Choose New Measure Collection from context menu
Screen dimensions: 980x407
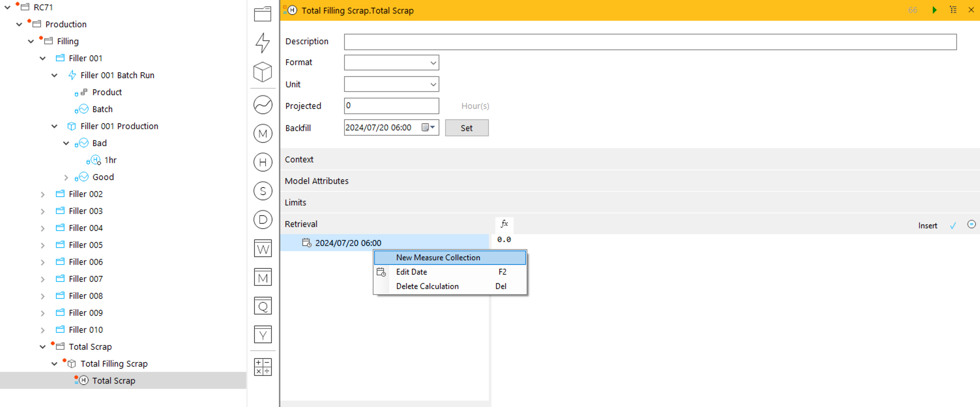[450, 257]
